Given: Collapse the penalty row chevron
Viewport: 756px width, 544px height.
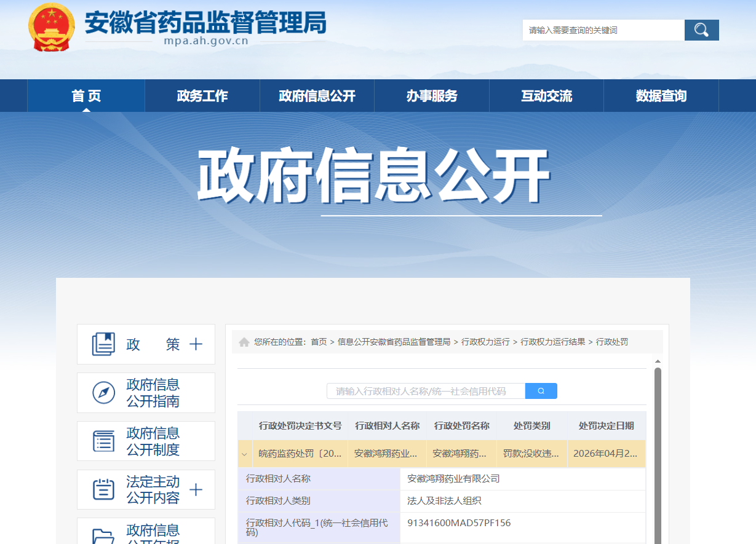Looking at the screenshot, I should [x=245, y=454].
